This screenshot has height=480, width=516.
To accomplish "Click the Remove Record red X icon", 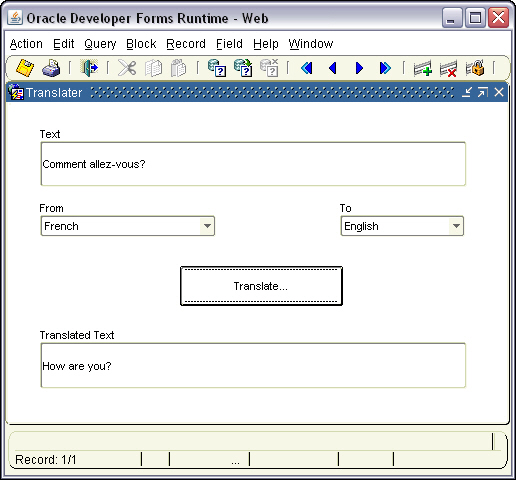I will (x=448, y=68).
